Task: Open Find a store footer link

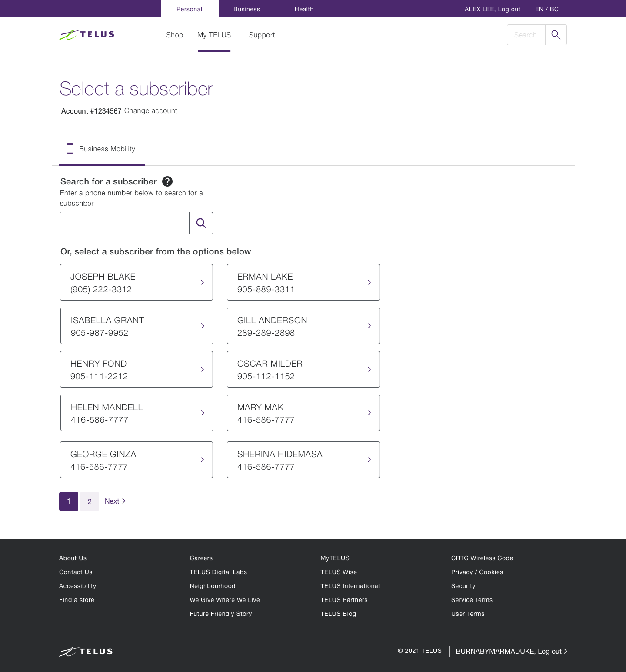Action: click(77, 600)
